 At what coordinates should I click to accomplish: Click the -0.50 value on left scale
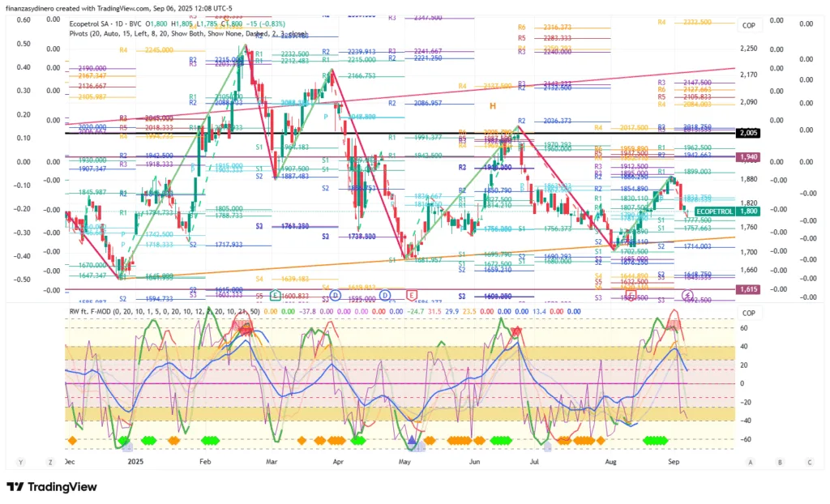pos(22,279)
